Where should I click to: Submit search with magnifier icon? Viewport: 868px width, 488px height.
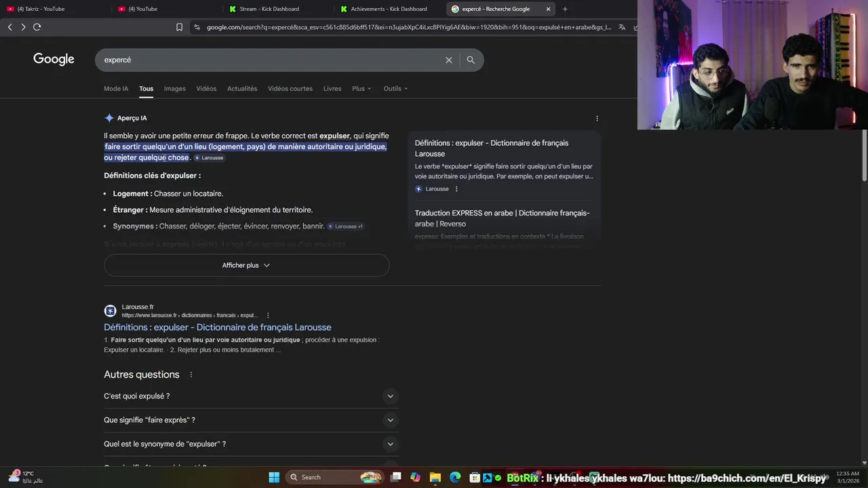(471, 60)
